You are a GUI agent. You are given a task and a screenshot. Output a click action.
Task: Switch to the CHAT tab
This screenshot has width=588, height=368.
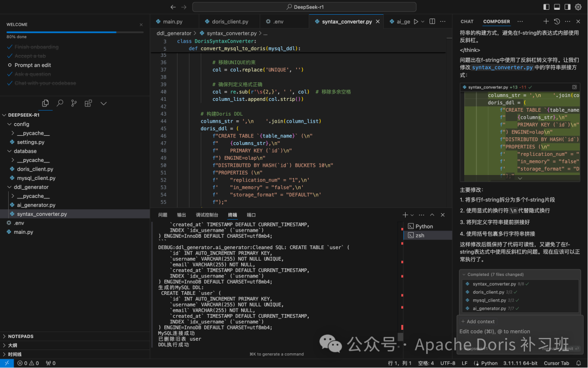(467, 22)
